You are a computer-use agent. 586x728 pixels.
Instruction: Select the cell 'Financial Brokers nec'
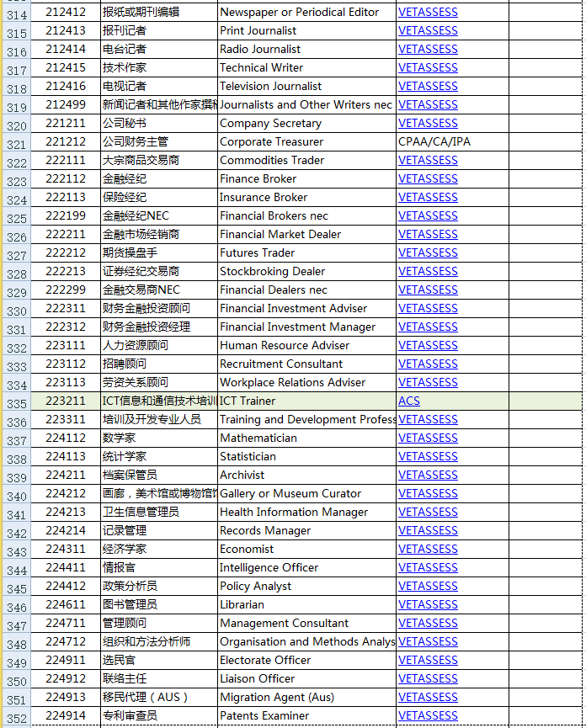point(306,216)
